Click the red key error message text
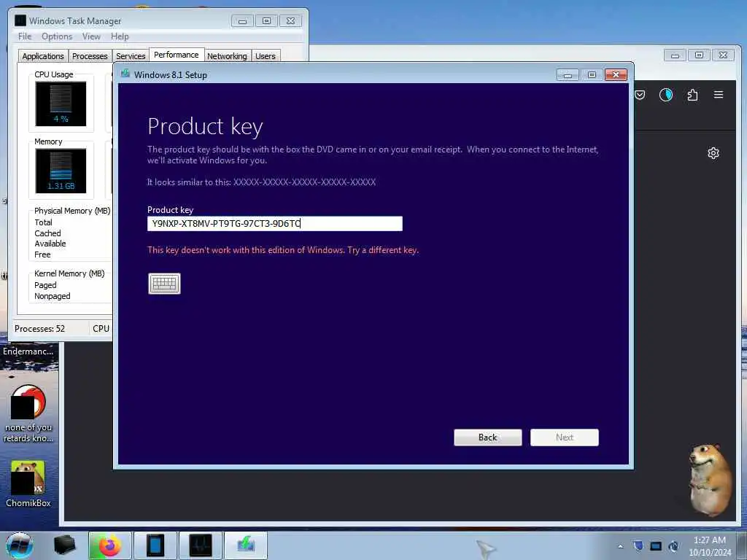The width and height of the screenshot is (747, 560). click(x=283, y=250)
